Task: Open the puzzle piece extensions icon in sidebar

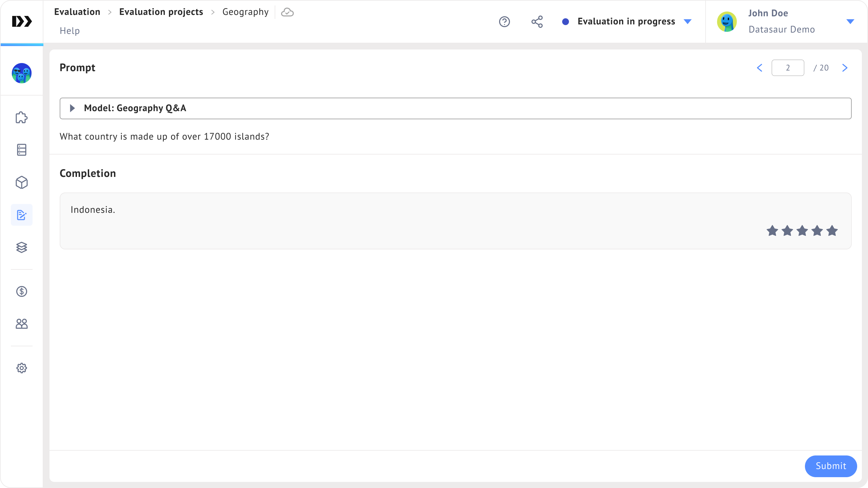Action: coord(22,118)
